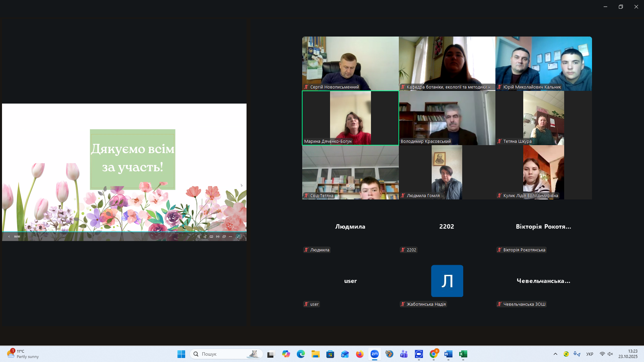Viewport: 644px width, 362px height.
Task: Switch the УКР keyboard language indicator
Action: click(590, 354)
